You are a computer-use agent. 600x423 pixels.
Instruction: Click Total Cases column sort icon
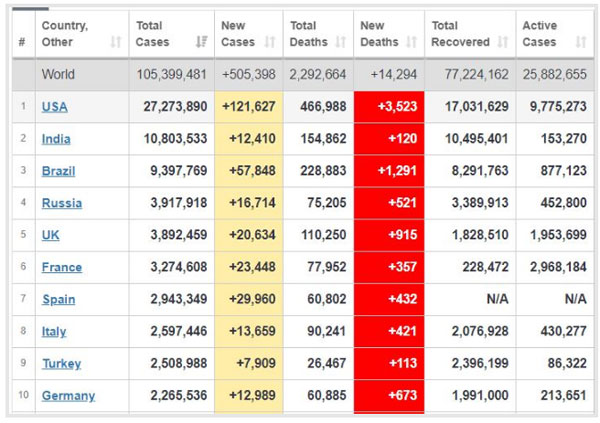(202, 42)
